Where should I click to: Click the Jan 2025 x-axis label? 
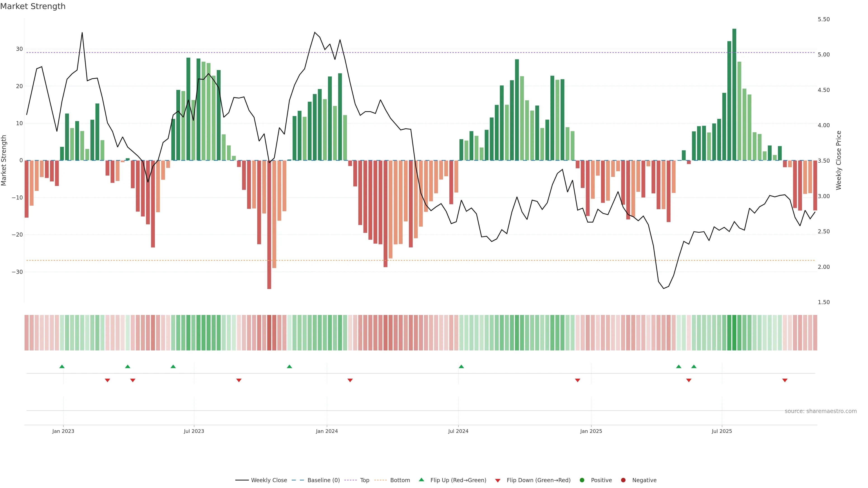pyautogui.click(x=591, y=431)
